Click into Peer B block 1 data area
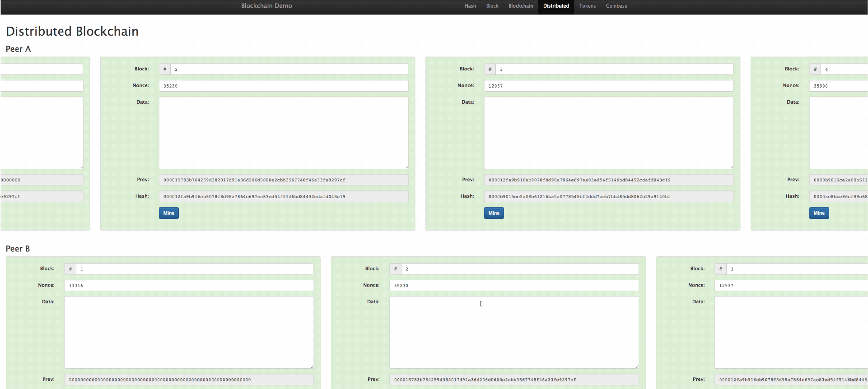This screenshot has width=868, height=389. pos(189,332)
